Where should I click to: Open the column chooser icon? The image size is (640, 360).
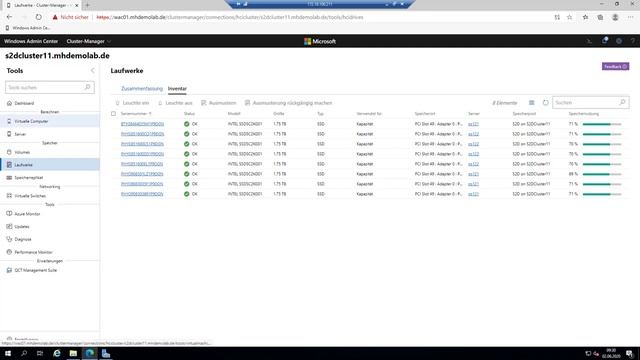pyautogui.click(x=531, y=103)
